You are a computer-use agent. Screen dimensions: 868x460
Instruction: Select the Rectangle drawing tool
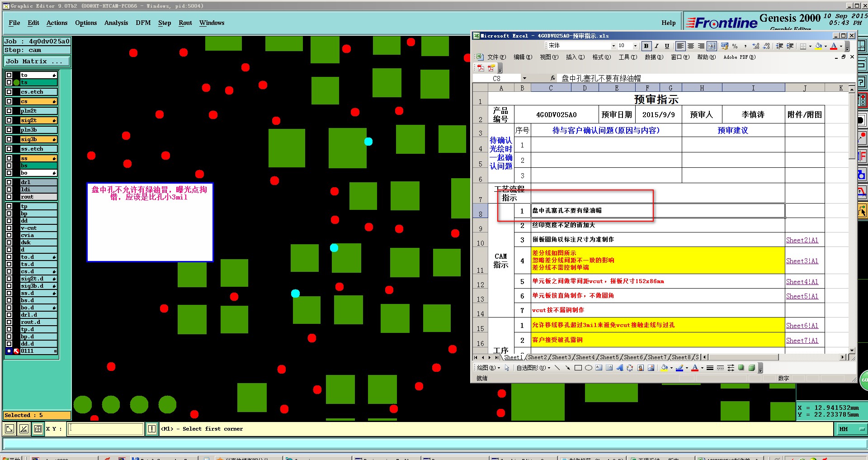click(x=578, y=368)
